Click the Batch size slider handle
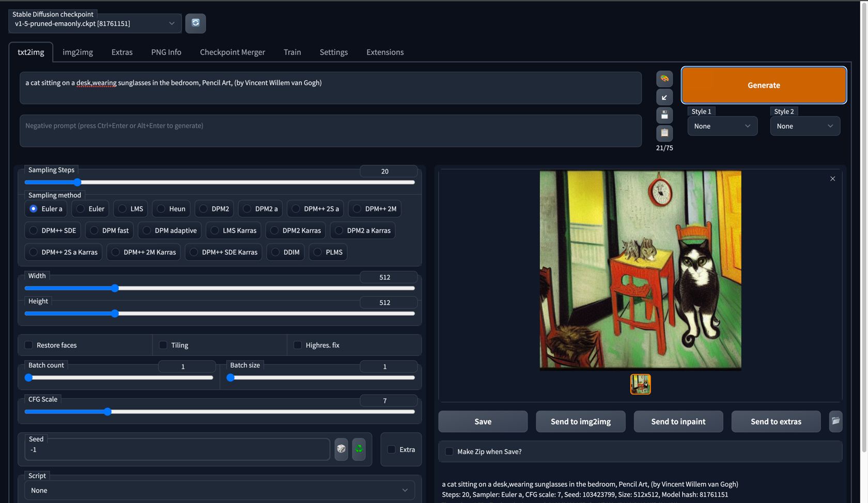The image size is (868, 503). coord(231,378)
